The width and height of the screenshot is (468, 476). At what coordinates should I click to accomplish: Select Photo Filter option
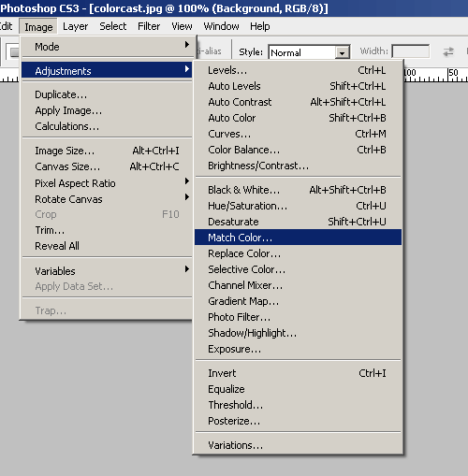pos(298,317)
